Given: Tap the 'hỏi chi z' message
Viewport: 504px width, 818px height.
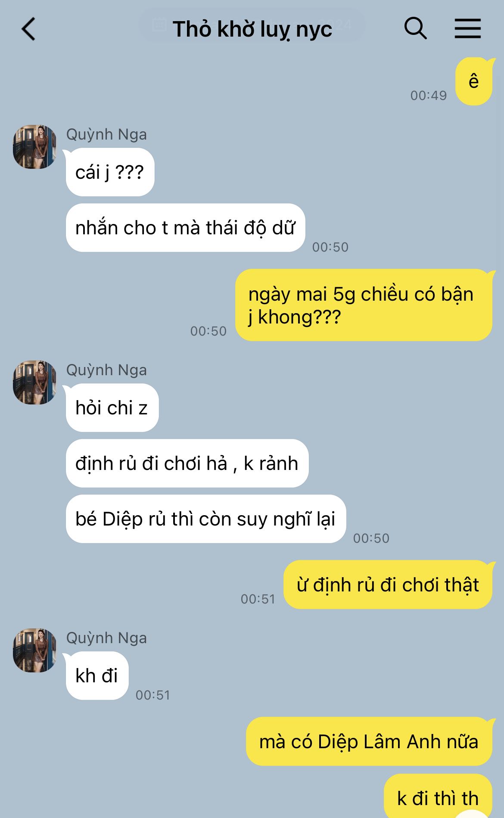Looking at the screenshot, I should pyautogui.click(x=112, y=408).
